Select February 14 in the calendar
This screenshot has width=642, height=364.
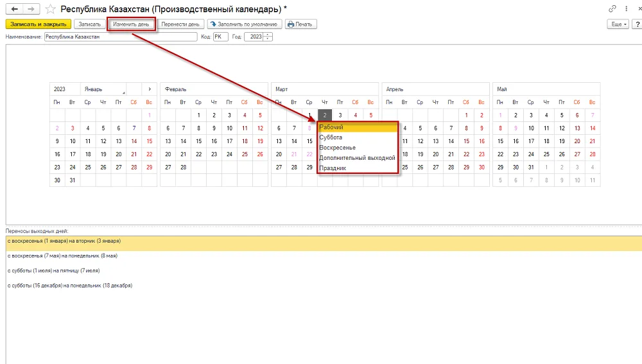coord(184,141)
